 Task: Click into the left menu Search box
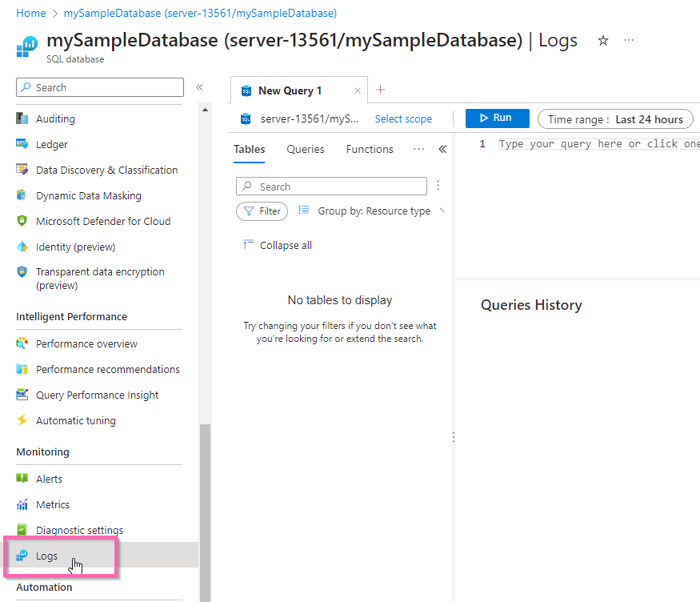pos(100,87)
